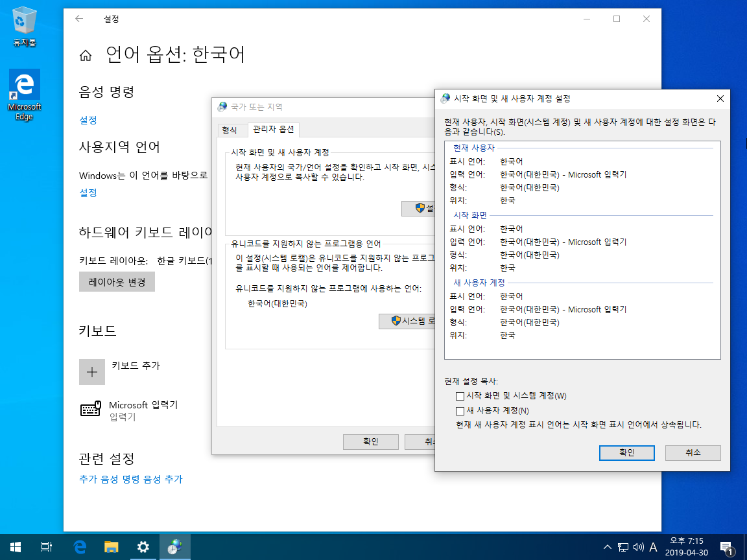Enable 시작 화면 및 시스템 계정(W) checkbox
This screenshot has height=560, width=747.
pyautogui.click(x=460, y=396)
